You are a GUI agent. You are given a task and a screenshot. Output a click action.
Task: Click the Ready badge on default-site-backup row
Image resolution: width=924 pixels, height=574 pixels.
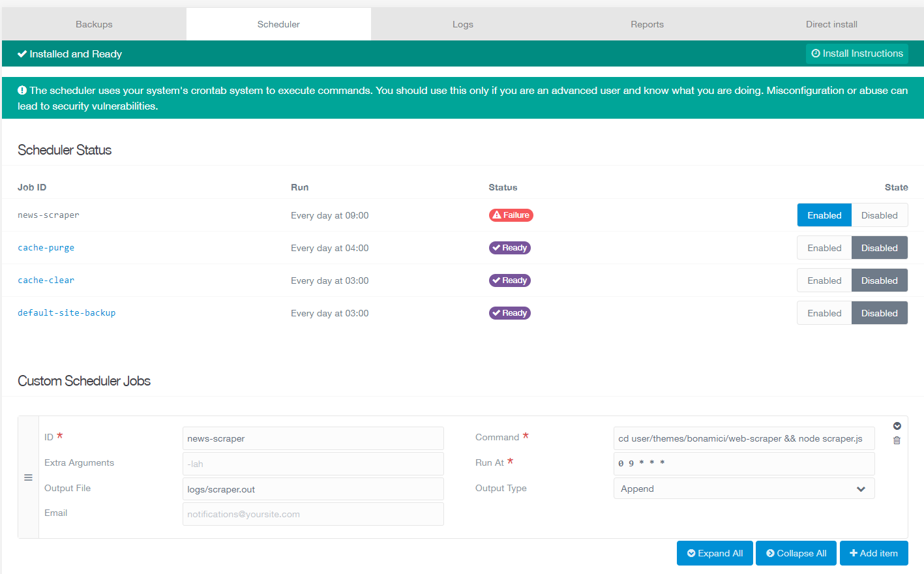[510, 313]
